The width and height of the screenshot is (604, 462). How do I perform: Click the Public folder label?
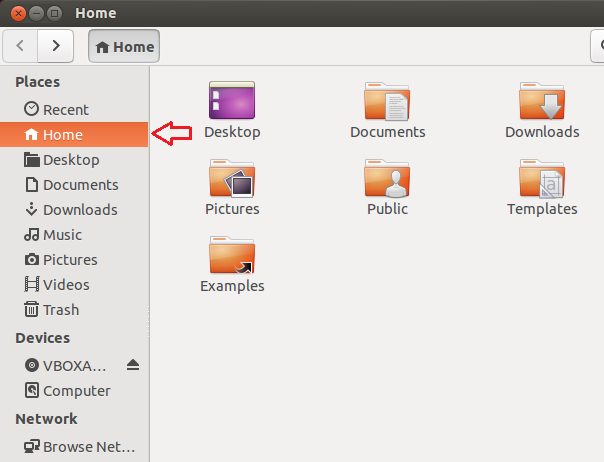point(388,209)
